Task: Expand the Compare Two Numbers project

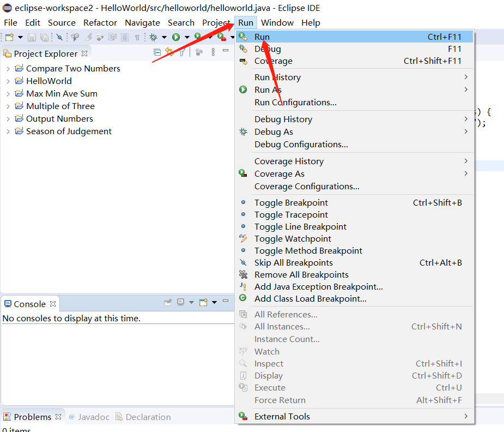Action: 8,69
